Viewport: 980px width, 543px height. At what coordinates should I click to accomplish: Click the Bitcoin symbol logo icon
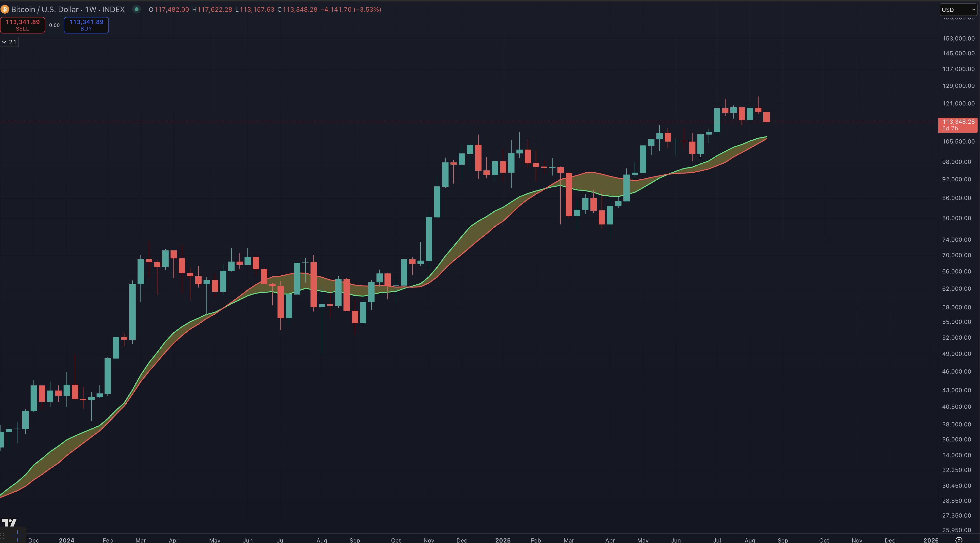(x=5, y=9)
